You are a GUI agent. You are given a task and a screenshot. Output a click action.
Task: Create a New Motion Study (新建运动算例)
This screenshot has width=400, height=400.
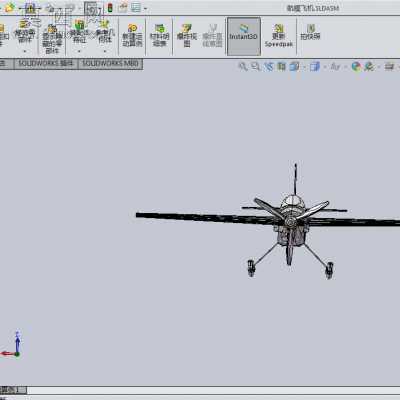[132, 35]
